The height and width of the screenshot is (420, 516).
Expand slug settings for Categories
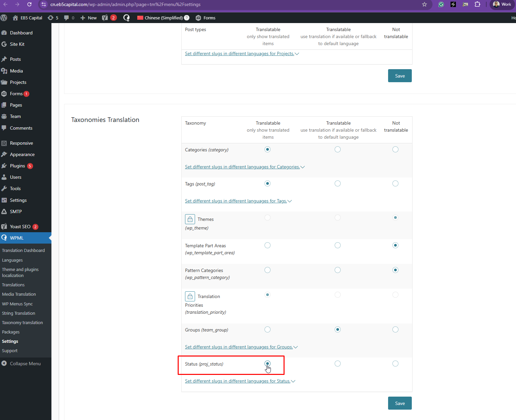click(244, 167)
